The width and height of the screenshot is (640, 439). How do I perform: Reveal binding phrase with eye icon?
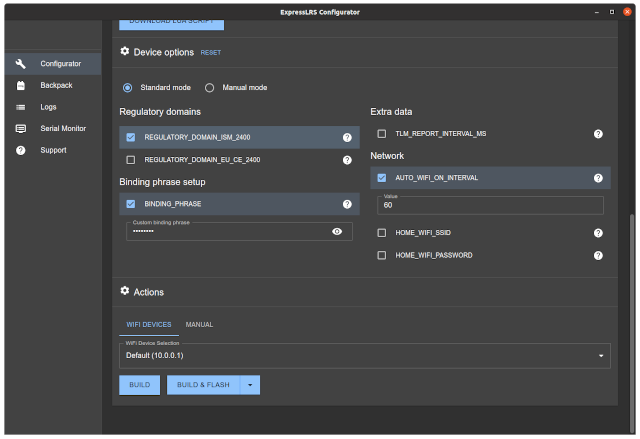[337, 232]
